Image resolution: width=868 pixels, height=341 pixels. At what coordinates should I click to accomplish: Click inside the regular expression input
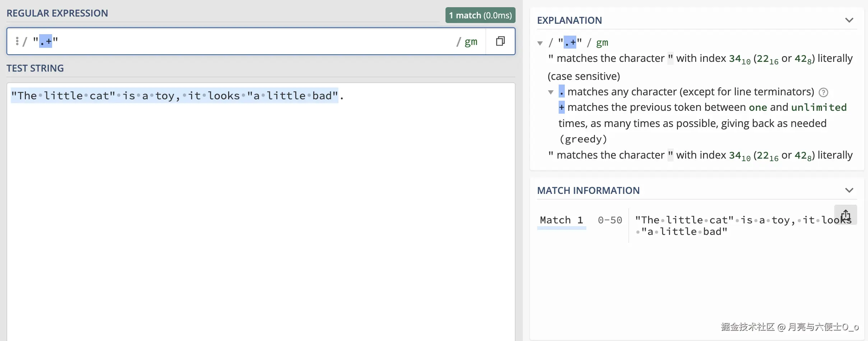click(251, 41)
